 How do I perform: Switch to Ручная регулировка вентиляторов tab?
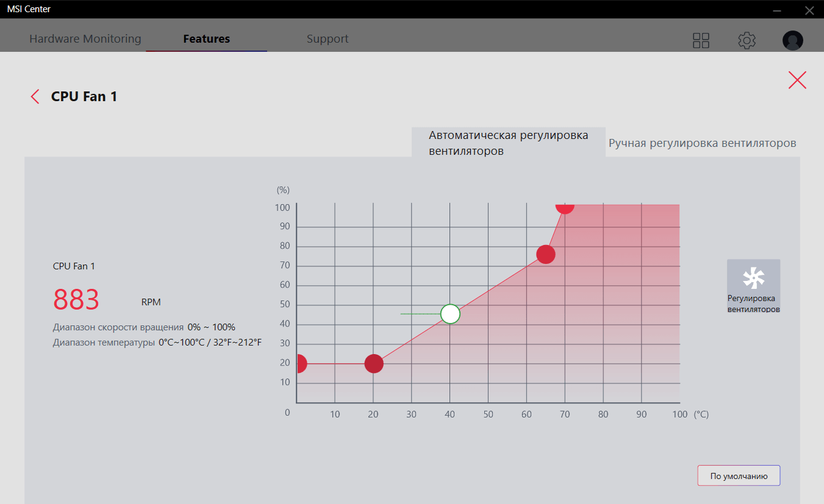(x=702, y=143)
